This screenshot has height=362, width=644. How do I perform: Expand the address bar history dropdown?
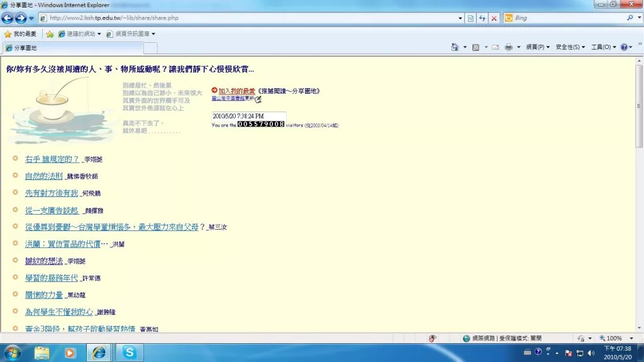pos(460,18)
